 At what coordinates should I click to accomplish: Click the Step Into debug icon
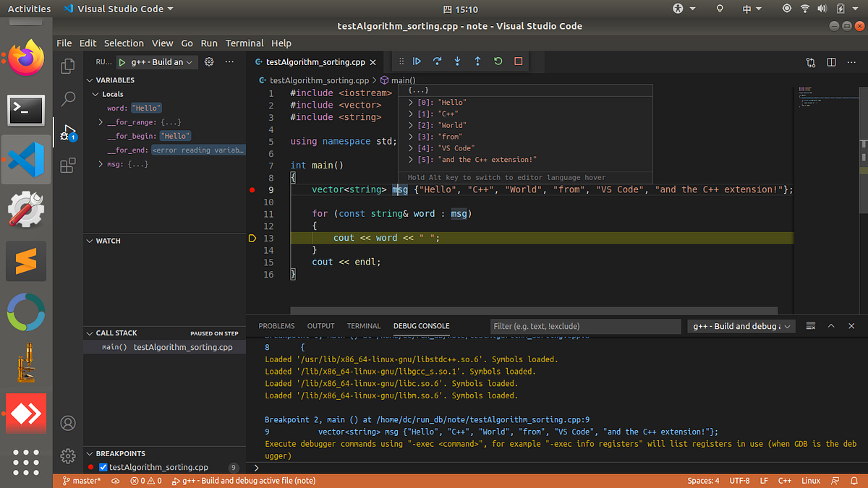tap(457, 61)
